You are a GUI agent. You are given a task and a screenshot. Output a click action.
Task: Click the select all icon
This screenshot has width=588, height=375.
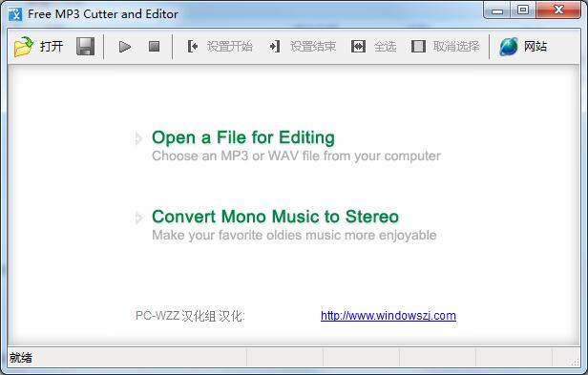[x=359, y=47]
